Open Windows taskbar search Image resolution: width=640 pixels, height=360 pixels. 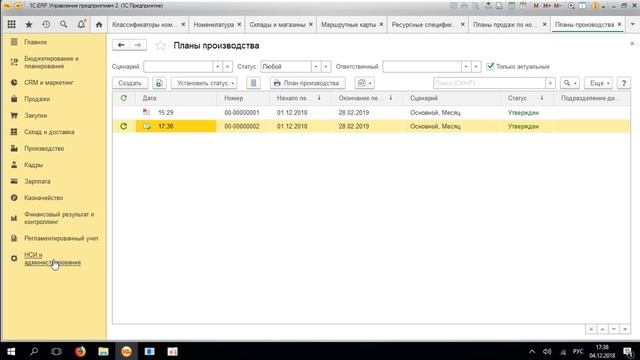(x=34, y=351)
